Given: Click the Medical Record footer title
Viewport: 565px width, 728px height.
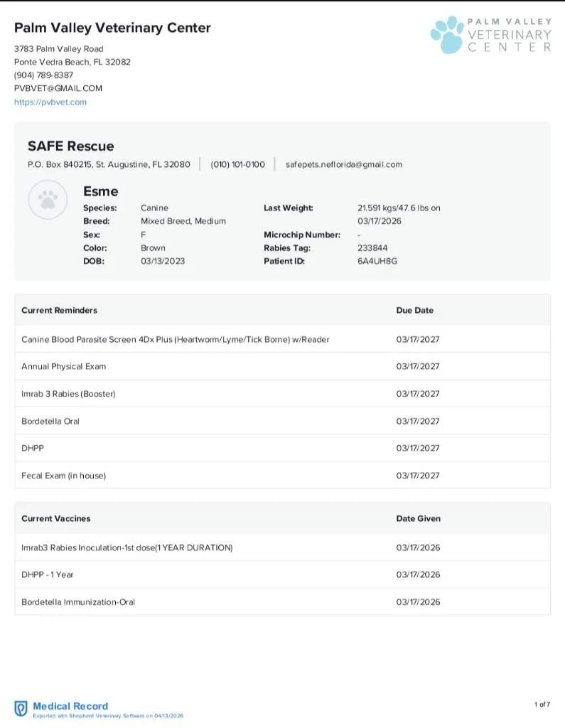Looking at the screenshot, I should pyautogui.click(x=70, y=706).
